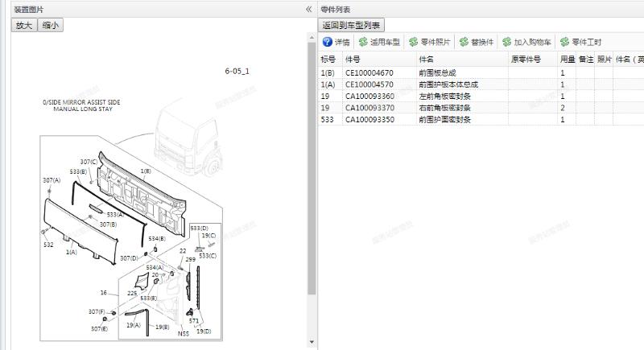Click callout 19(B) in the diagram
This screenshot has width=644, height=350.
tap(163, 327)
